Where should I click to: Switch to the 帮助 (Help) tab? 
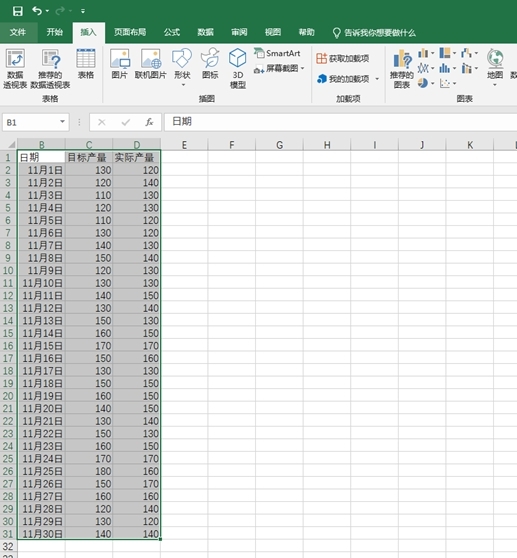(307, 32)
